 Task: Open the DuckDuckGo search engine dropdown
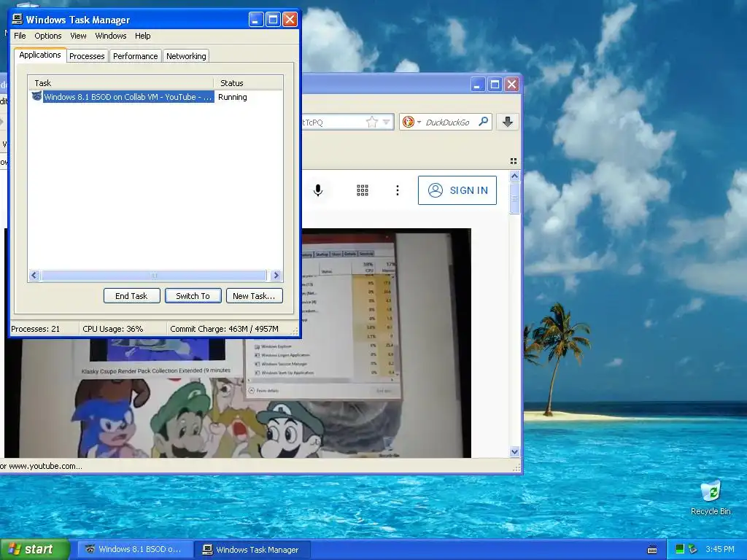point(411,122)
